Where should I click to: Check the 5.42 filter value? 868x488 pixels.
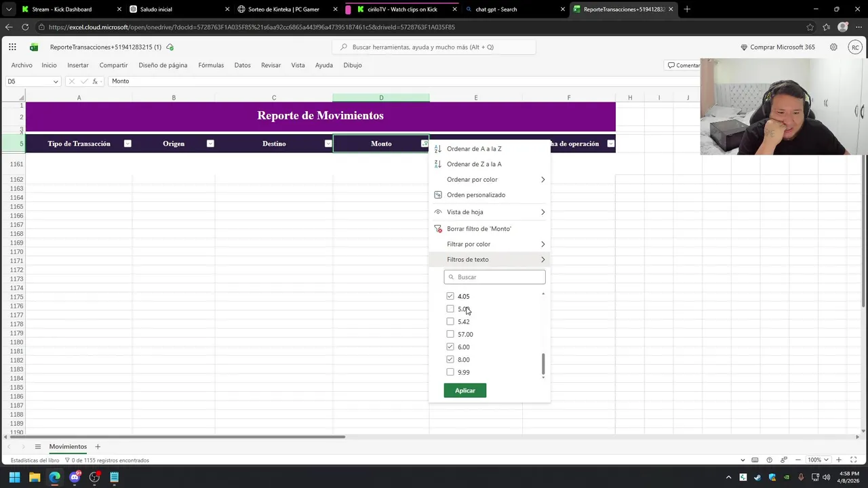click(x=450, y=321)
